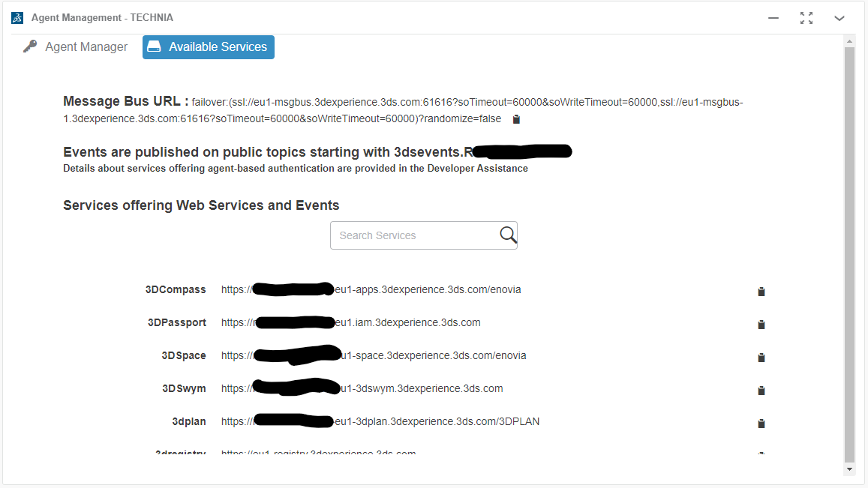
Task: Click the scrollbar down arrow
Action: coord(849,469)
